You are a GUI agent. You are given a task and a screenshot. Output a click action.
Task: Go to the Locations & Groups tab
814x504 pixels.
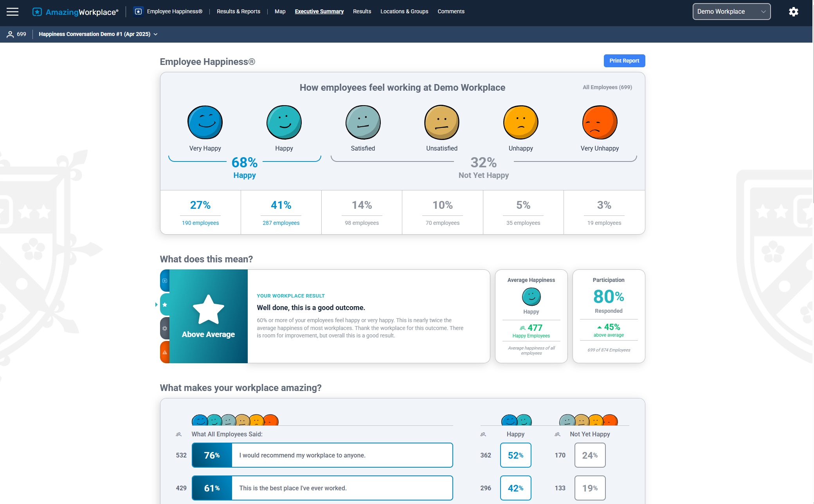pos(404,11)
